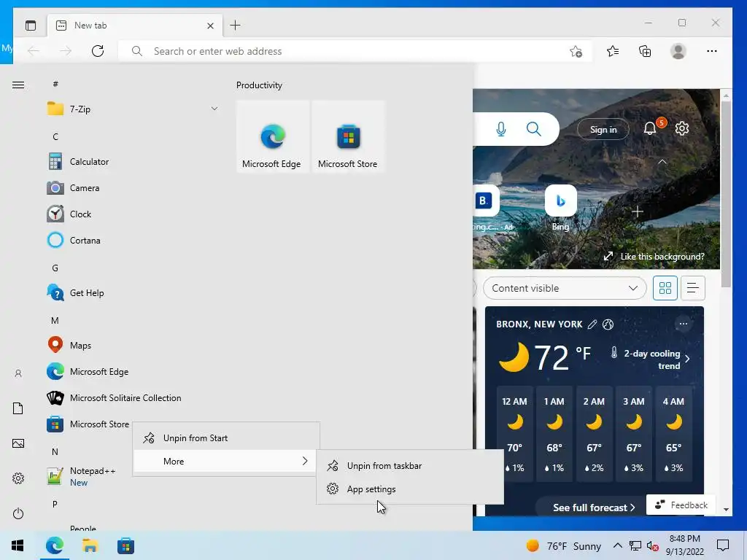The height and width of the screenshot is (560, 747).
Task: Click the Feedback button
Action: click(681, 505)
